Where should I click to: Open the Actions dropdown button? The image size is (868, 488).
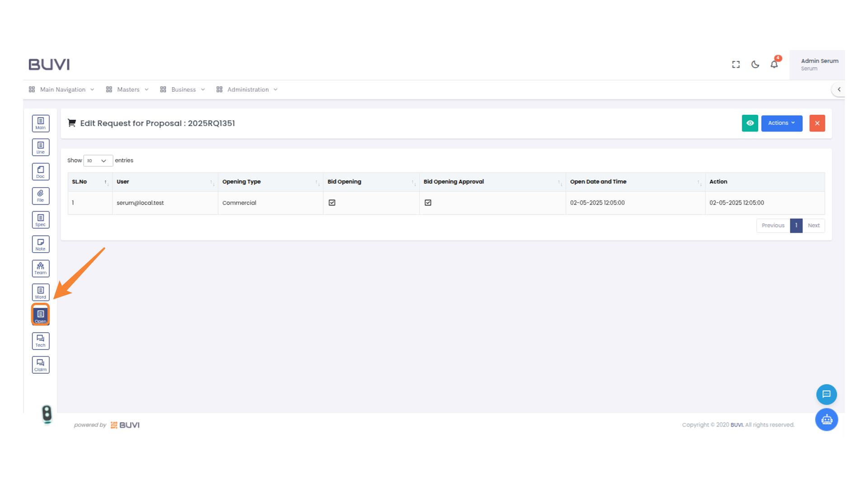point(781,123)
